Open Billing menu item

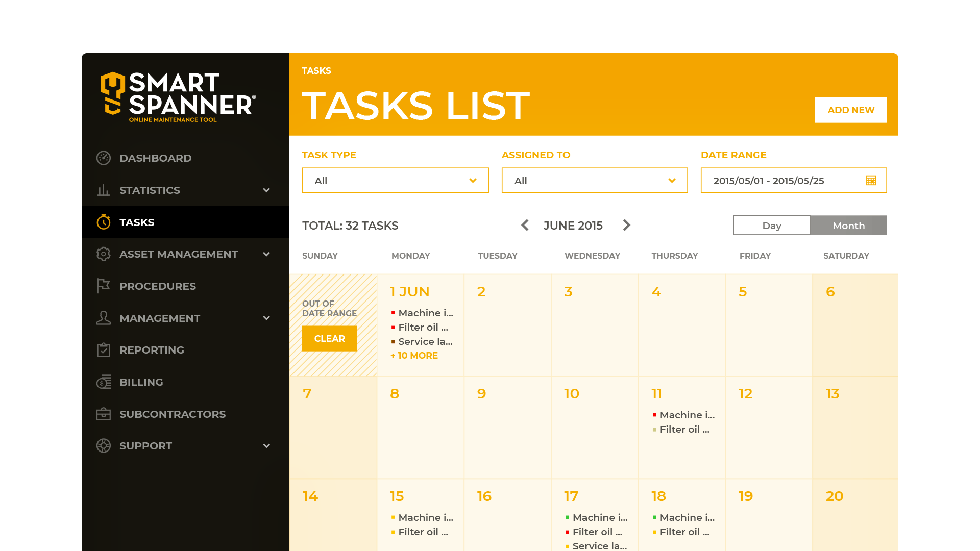coord(185,382)
